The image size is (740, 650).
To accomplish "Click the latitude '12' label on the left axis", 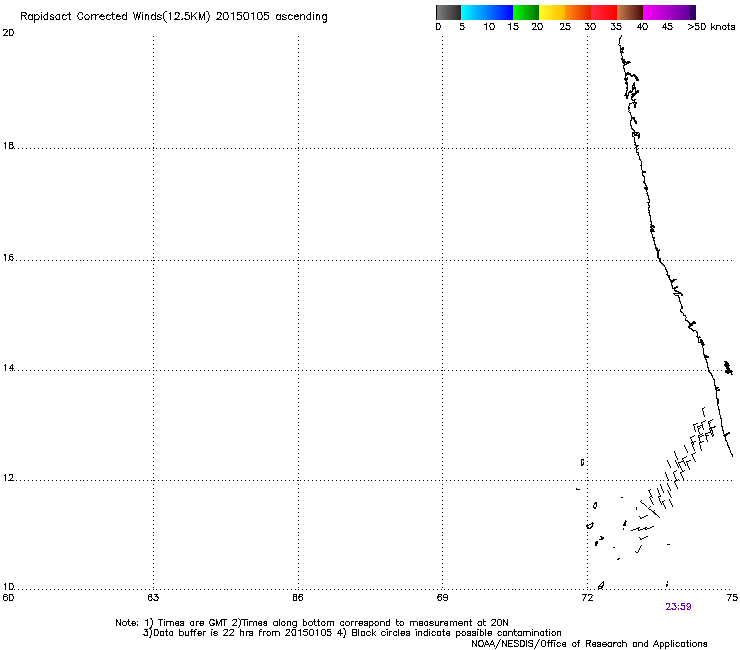I will (x=8, y=478).
